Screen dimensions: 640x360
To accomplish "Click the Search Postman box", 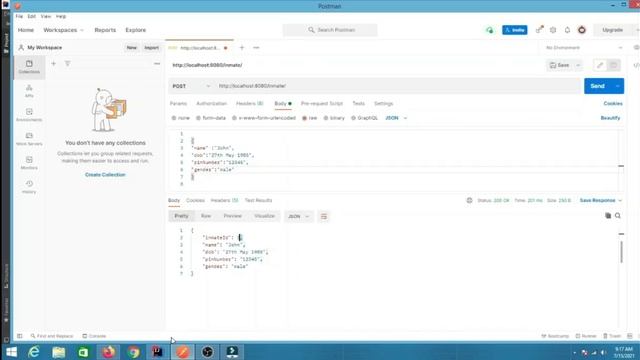I will coord(330,30).
